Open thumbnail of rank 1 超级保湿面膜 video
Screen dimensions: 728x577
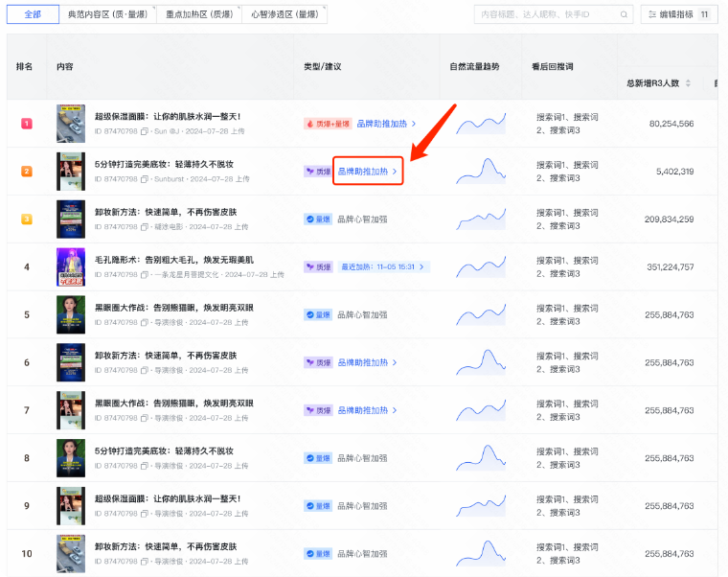point(71,124)
